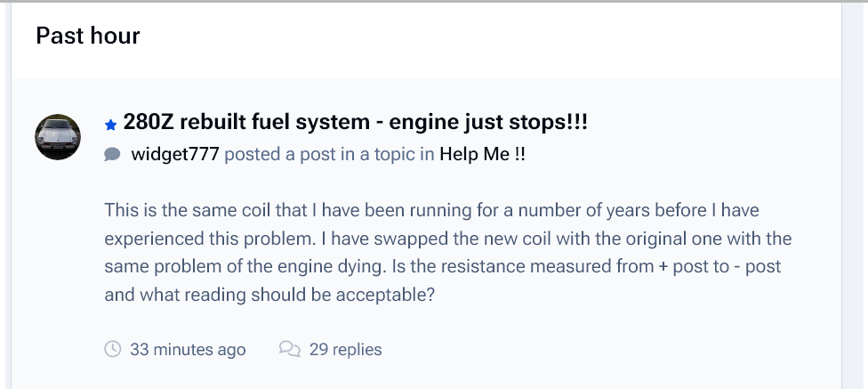Click the 33 minutes ago timestamp
Image resolution: width=868 pixels, height=389 pixels.
[x=188, y=350]
